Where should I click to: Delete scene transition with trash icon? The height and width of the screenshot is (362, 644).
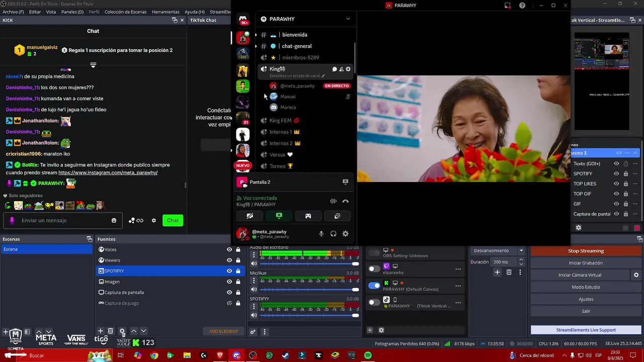pyautogui.click(x=509, y=272)
